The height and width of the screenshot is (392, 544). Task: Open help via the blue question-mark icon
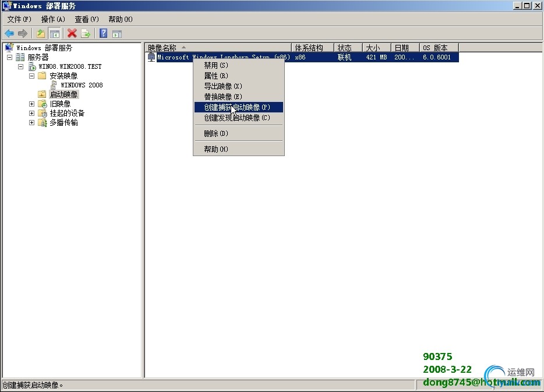tap(104, 34)
